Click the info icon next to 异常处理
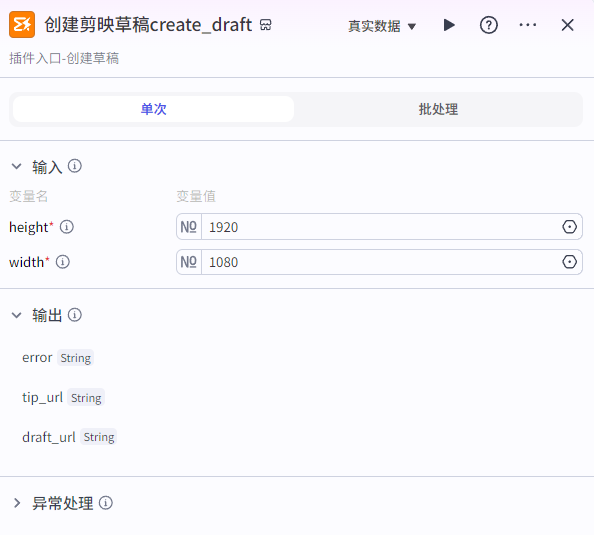The width and height of the screenshot is (594, 535). click(106, 503)
